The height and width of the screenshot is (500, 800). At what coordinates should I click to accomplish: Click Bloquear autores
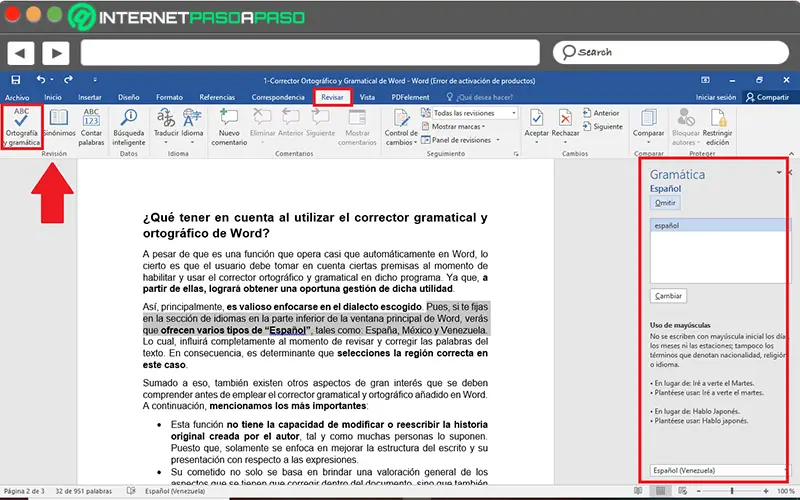[686, 127]
